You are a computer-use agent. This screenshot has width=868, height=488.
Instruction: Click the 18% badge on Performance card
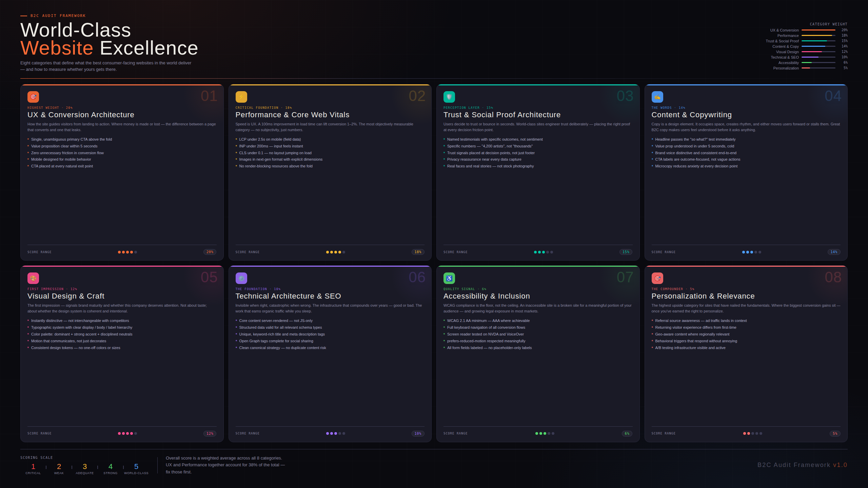(x=418, y=252)
